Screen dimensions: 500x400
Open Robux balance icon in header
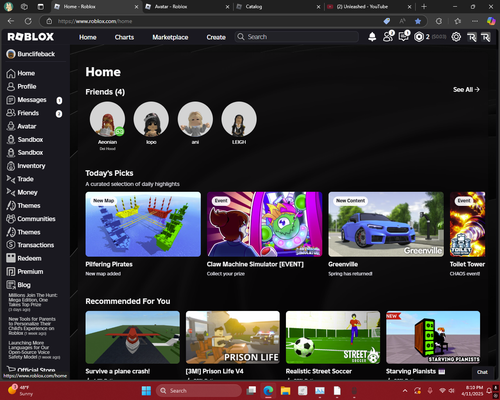pyautogui.click(x=419, y=37)
